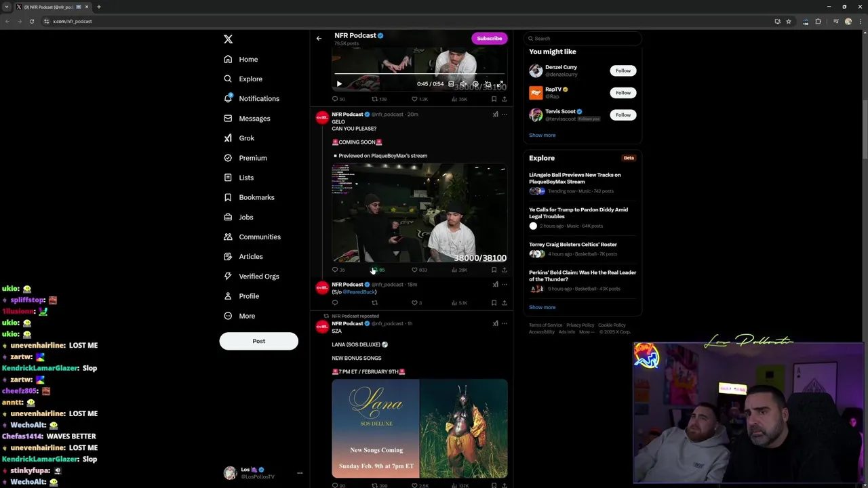Open account options next to LosPollosTV
Viewport: 868px width, 488px height.
pos(299,473)
